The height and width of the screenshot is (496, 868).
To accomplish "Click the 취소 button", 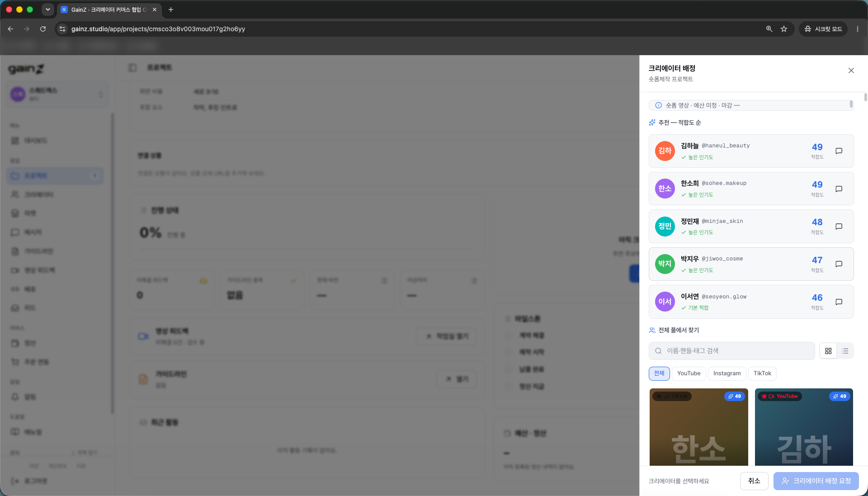I will (754, 481).
